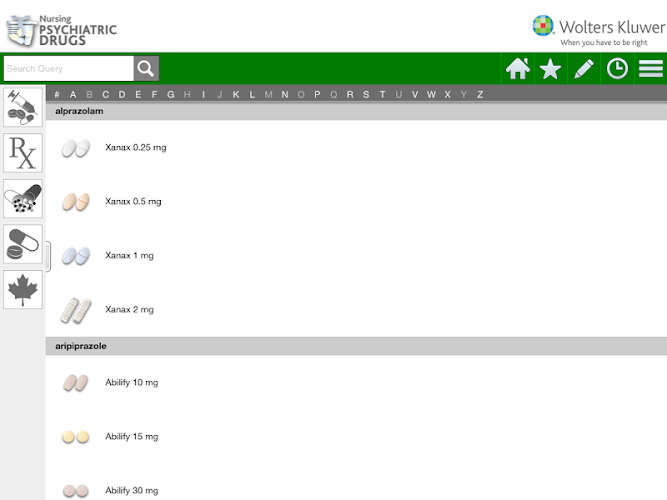The image size is (667, 500).
Task: Go to Home screen icon
Action: pyautogui.click(x=518, y=69)
